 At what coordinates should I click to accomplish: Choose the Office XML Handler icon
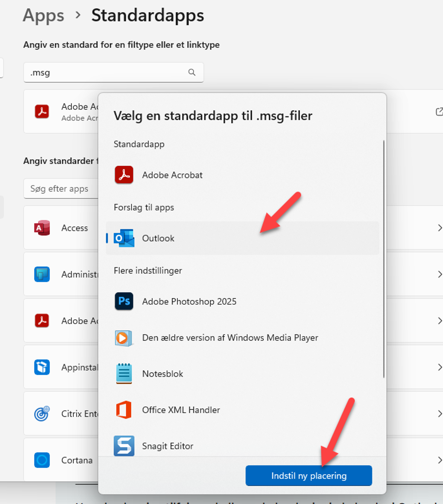click(x=124, y=410)
